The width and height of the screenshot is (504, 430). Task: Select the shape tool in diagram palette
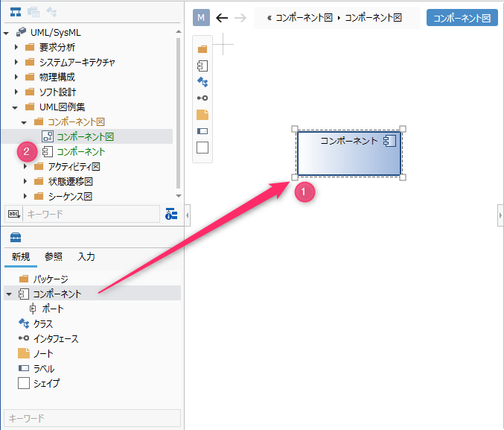(x=202, y=148)
